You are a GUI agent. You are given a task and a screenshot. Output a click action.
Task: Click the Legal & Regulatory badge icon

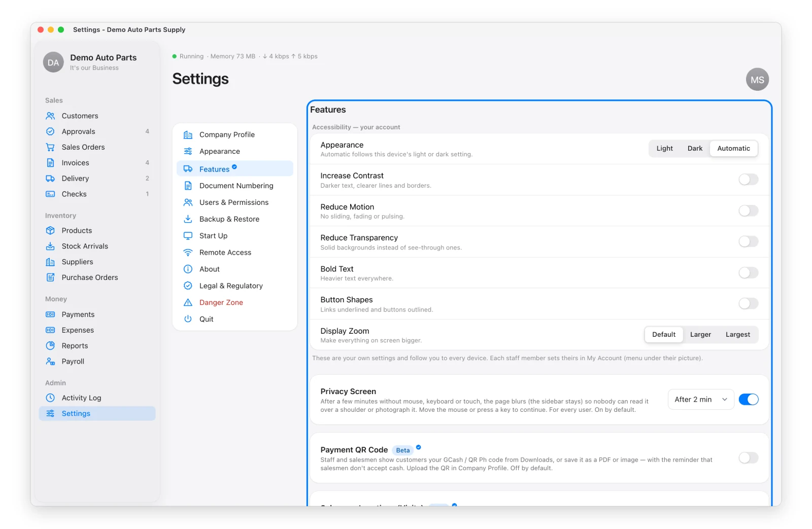click(x=188, y=286)
